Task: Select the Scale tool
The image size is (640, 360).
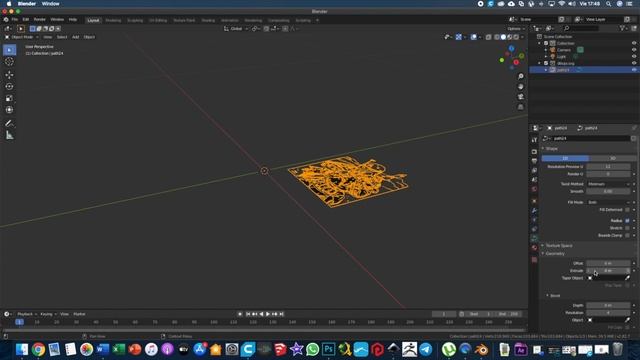Action: (x=9, y=98)
